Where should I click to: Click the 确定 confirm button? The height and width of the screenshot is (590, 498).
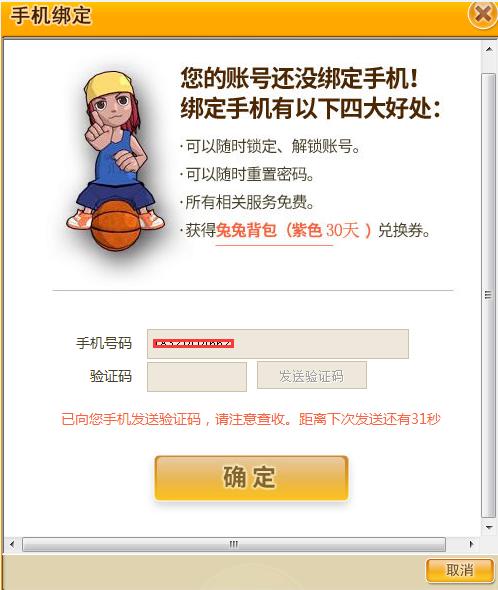[x=251, y=478]
